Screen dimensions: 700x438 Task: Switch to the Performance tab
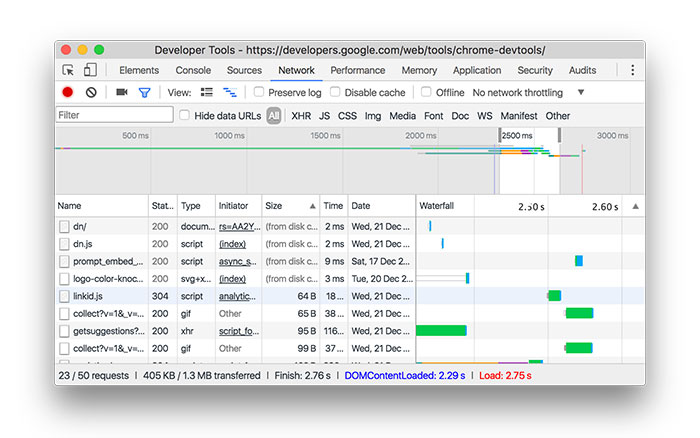click(358, 70)
